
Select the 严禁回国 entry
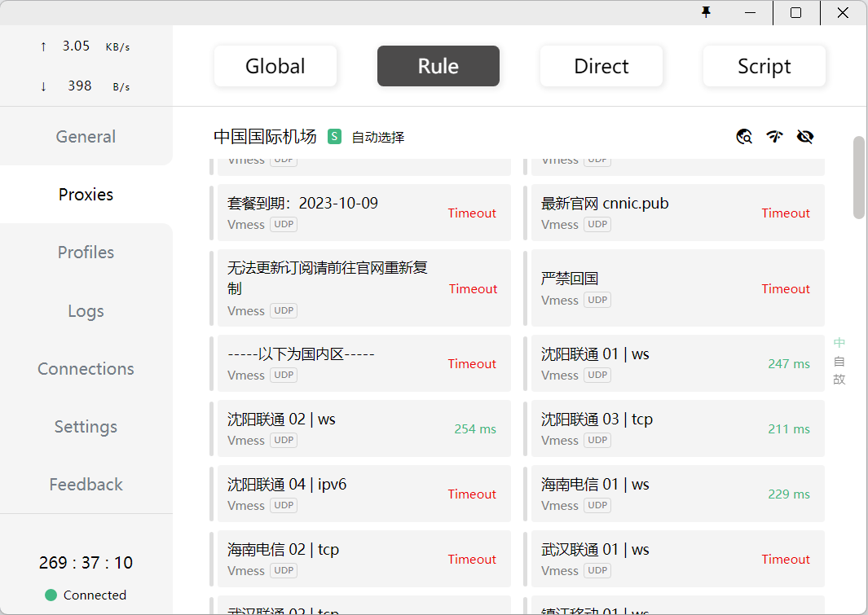pos(678,288)
